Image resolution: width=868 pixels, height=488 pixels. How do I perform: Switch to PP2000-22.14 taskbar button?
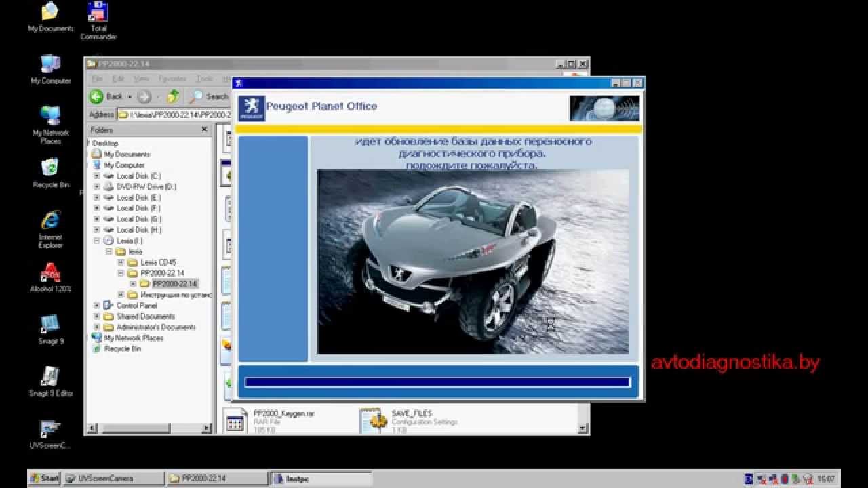click(217, 478)
